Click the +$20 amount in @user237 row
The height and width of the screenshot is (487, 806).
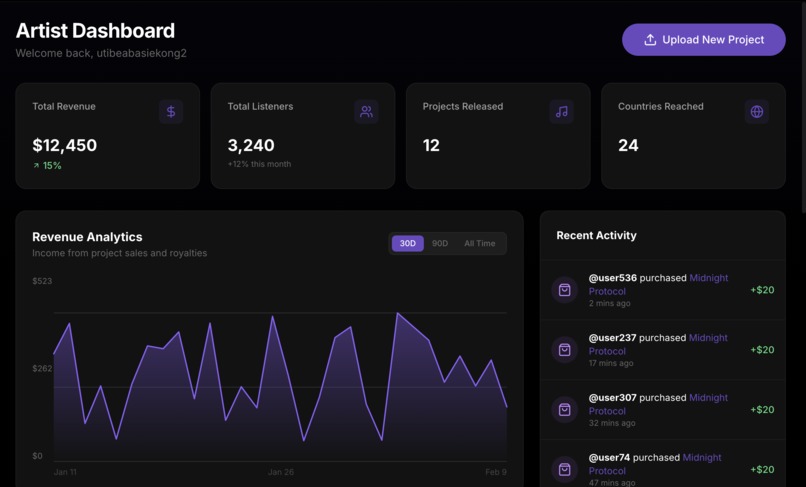click(762, 350)
